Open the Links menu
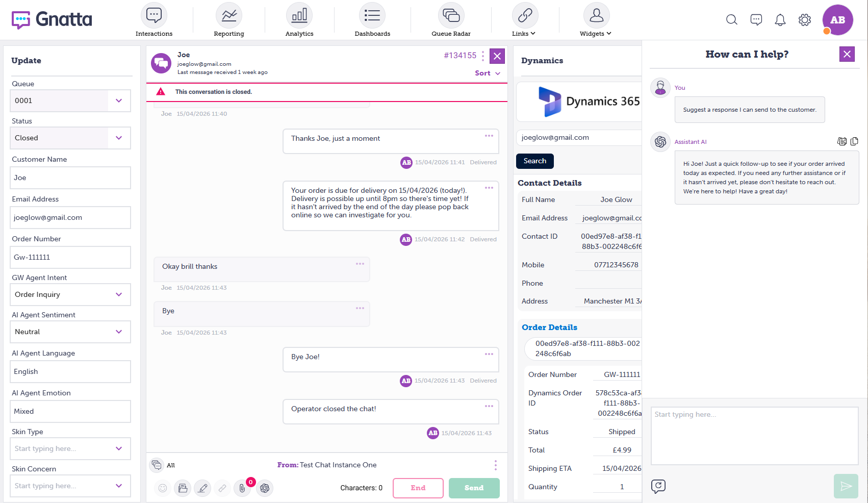The width and height of the screenshot is (868, 503). (524, 20)
